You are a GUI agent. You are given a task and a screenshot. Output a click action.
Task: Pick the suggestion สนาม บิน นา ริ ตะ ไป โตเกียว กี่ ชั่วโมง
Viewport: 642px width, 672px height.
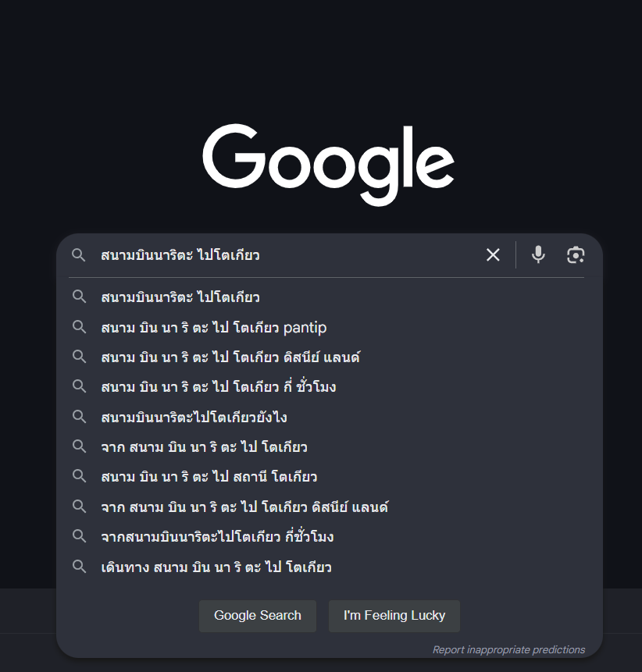tap(219, 386)
